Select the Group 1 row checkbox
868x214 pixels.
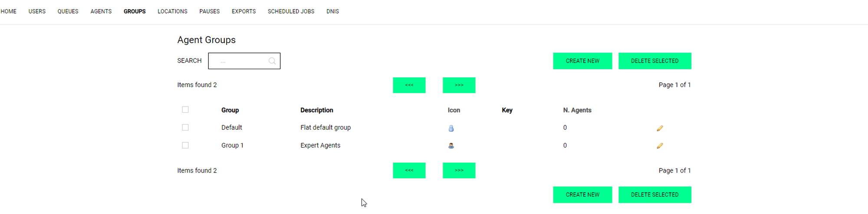(185, 145)
